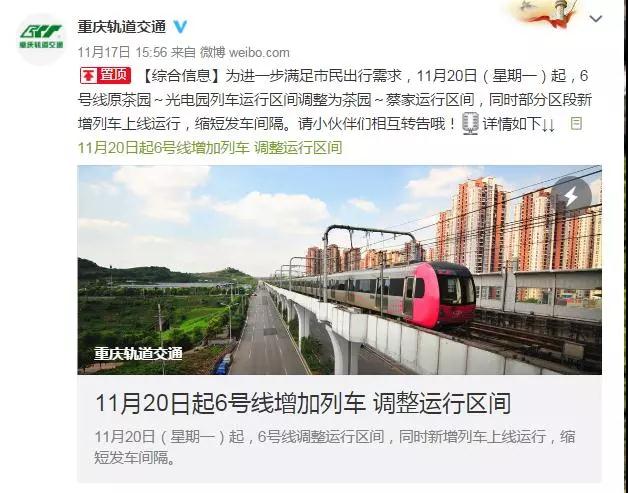Click the 11月17日 15:56 timestamp
The image size is (628, 493).
pos(122,52)
